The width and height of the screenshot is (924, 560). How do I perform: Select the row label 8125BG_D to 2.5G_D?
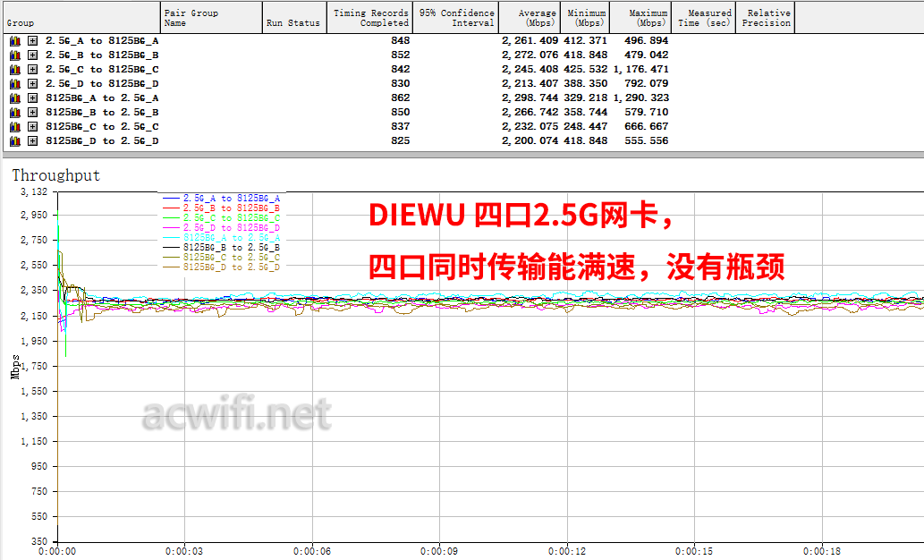(x=102, y=140)
